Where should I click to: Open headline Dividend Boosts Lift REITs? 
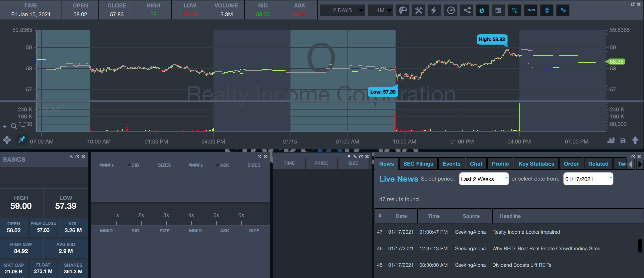pos(522,265)
